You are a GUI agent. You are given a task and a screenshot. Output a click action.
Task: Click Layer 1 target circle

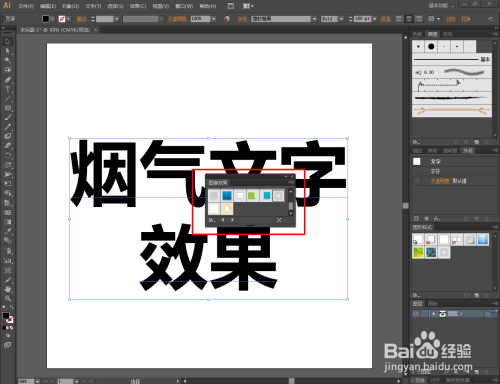point(487,314)
